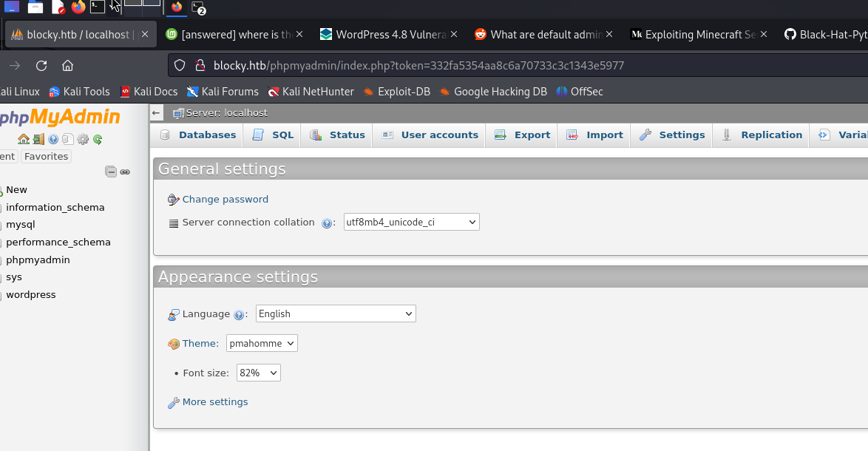Collapse all navigation tree items
The height and width of the screenshot is (451, 868).
[111, 172]
